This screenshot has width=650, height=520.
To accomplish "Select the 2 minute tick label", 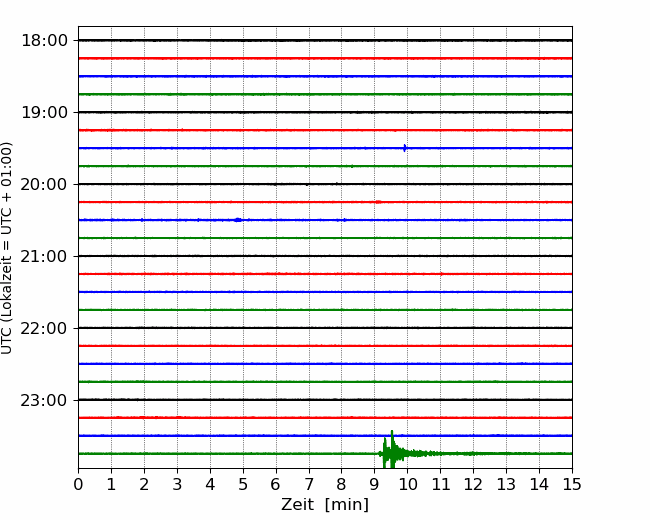I will [x=144, y=485].
